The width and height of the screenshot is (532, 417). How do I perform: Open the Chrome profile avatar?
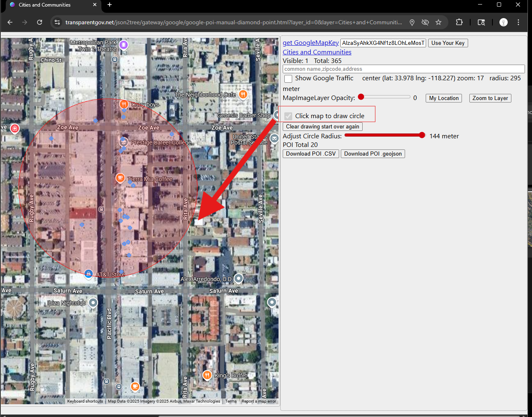504,22
